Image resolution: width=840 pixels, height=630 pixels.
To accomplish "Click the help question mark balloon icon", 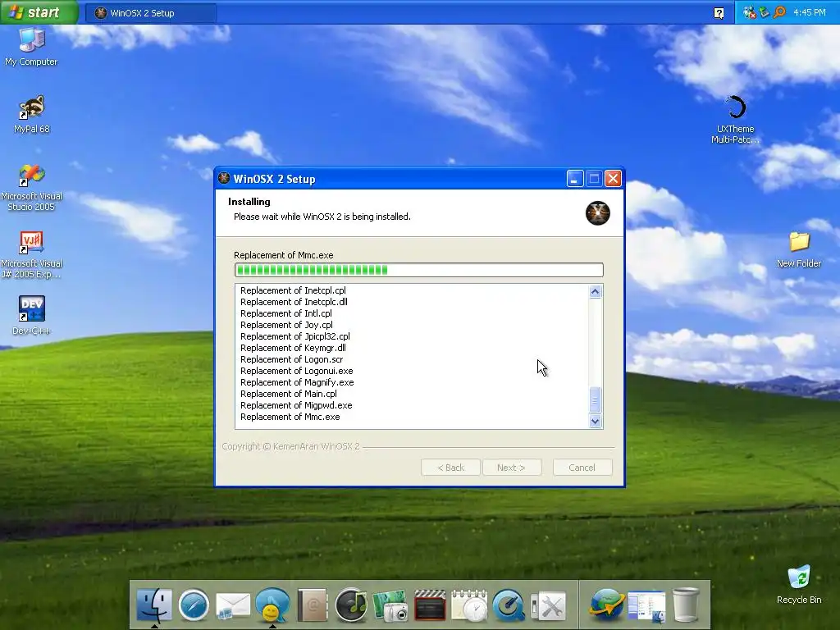I will [719, 13].
